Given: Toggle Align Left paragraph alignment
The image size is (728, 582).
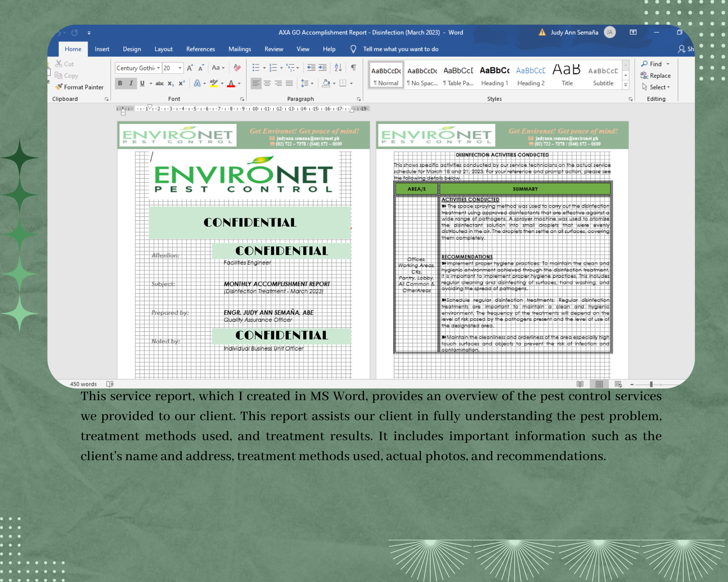Looking at the screenshot, I should click(x=256, y=83).
